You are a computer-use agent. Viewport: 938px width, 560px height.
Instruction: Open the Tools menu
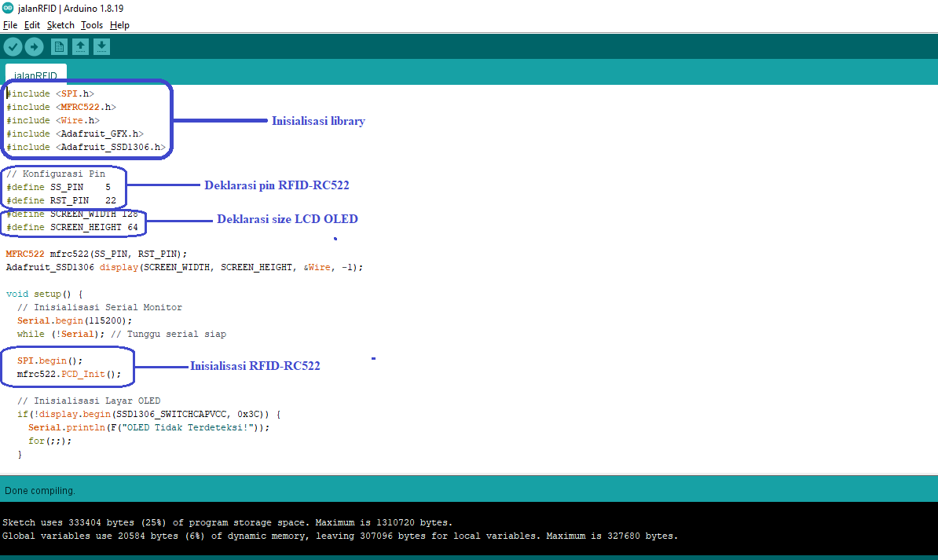(x=92, y=25)
